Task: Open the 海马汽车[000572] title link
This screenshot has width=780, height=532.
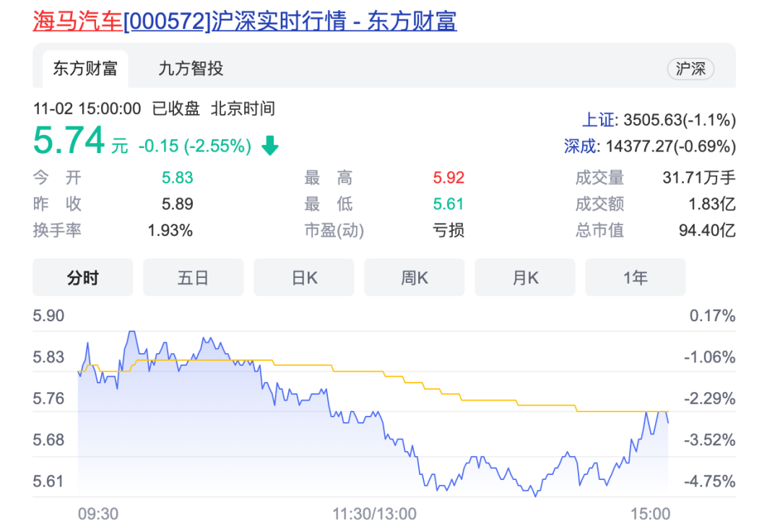Action: click(245, 21)
